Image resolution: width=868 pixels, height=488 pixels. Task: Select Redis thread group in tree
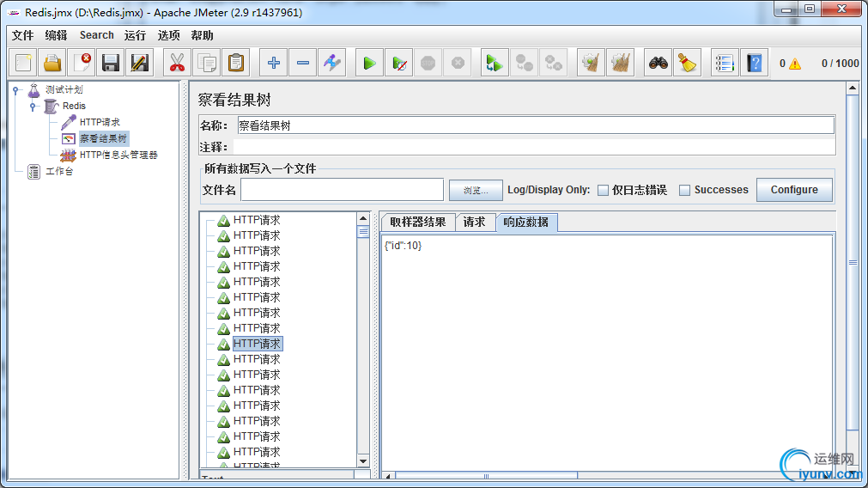(74, 106)
